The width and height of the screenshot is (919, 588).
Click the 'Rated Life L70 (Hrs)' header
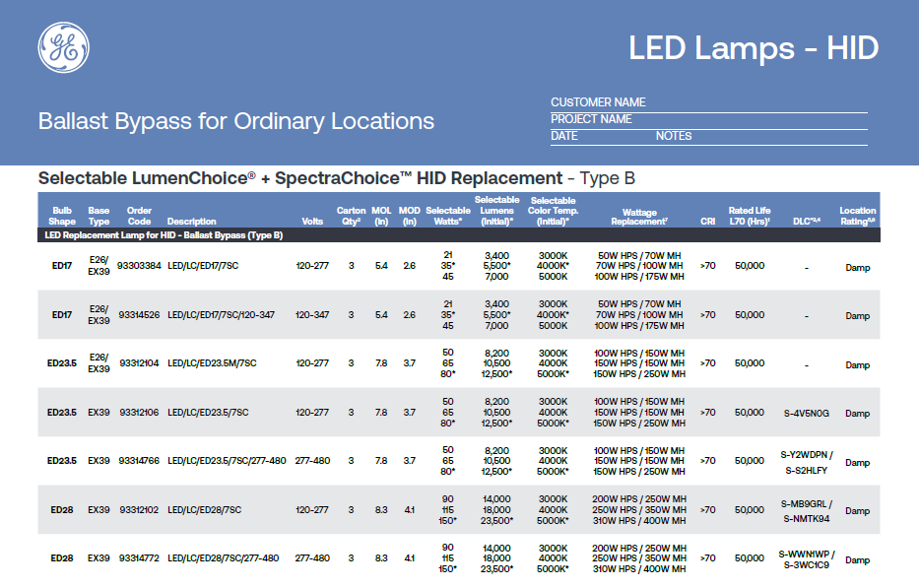click(x=750, y=216)
